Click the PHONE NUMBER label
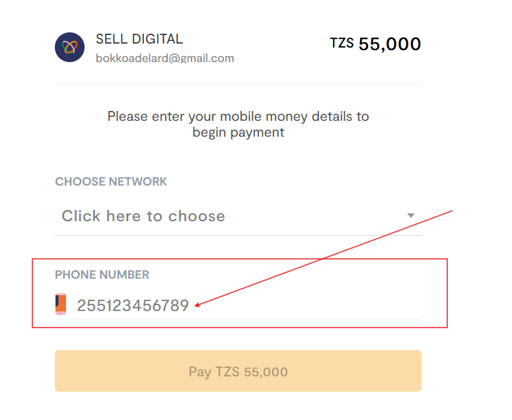 click(x=102, y=275)
